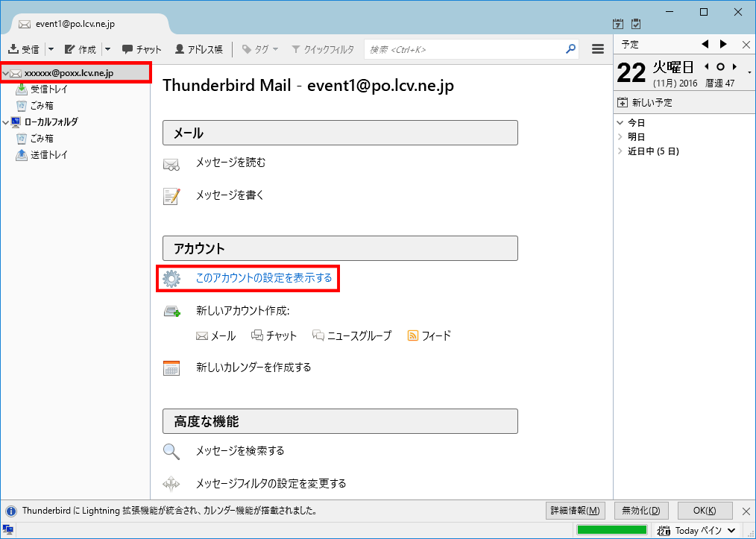Screen dimensions: 756x539
Task: Open the アドレス帳 address book
Action: (x=198, y=49)
